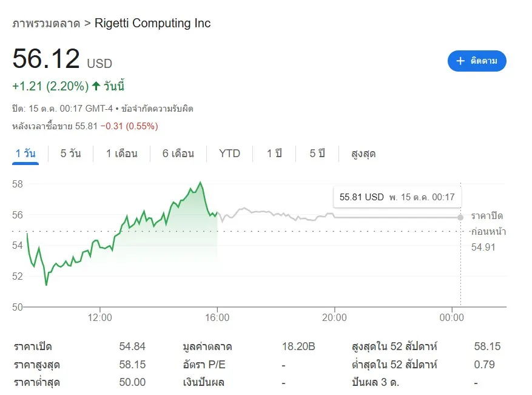Image resolution: width=532 pixels, height=395 pixels.
Task: View the 5 ปี chart range
Action: pyautogui.click(x=317, y=154)
